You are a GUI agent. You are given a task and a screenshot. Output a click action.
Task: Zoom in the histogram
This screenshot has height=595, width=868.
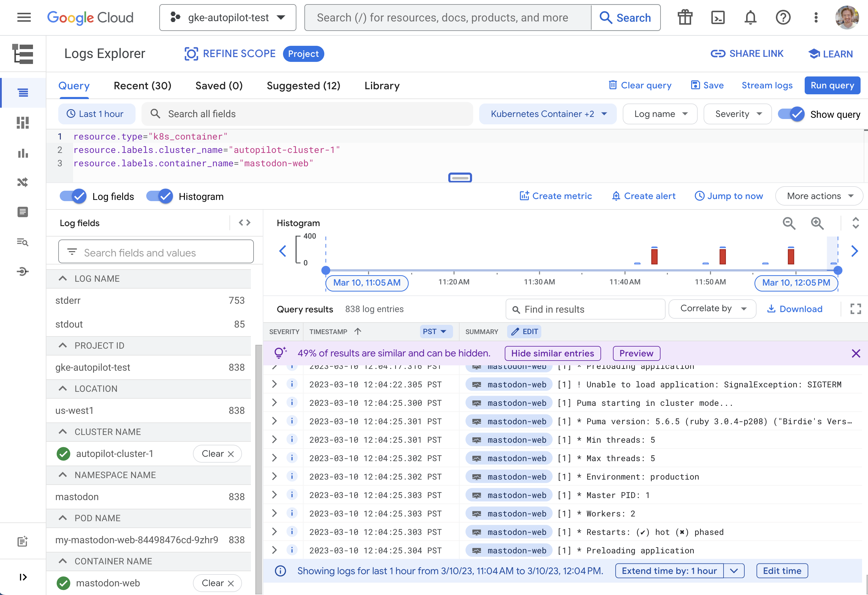tap(817, 223)
